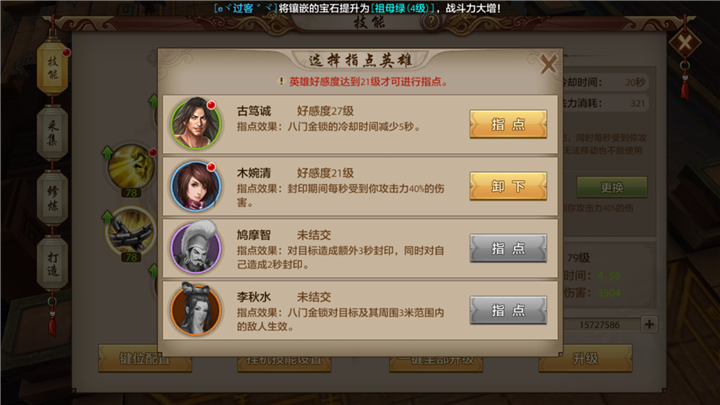This screenshot has width=720, height=405.
Task: Click the 升级 upgrade button
Action: point(585,358)
